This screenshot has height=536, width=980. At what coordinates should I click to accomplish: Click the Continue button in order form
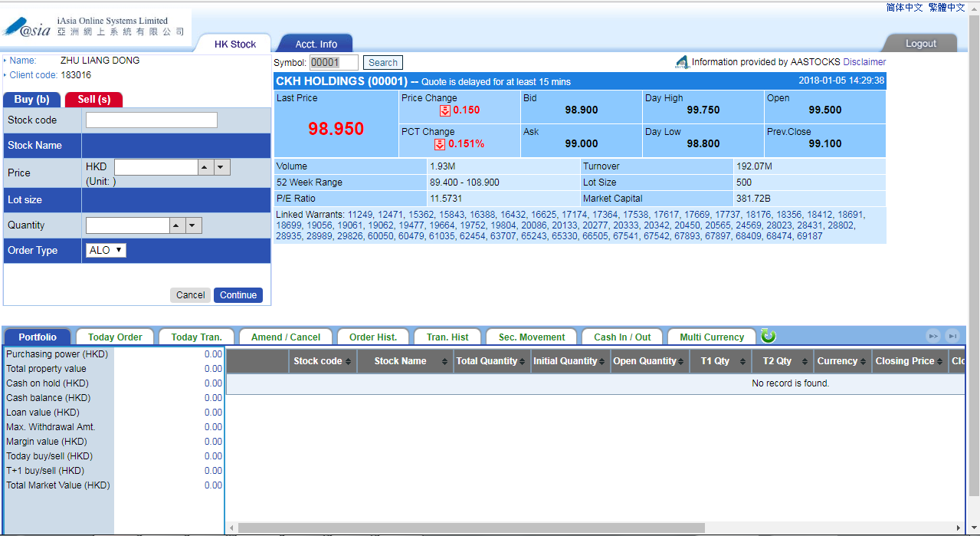pos(238,295)
